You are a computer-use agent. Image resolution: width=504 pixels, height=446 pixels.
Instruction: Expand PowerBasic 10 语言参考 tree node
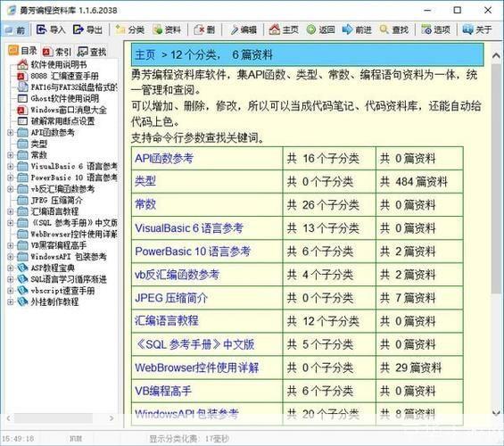pyautogui.click(x=11, y=178)
